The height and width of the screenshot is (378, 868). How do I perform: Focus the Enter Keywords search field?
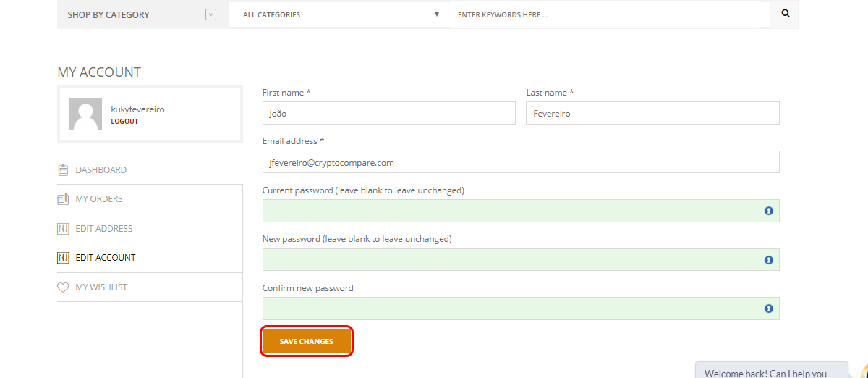(x=608, y=14)
